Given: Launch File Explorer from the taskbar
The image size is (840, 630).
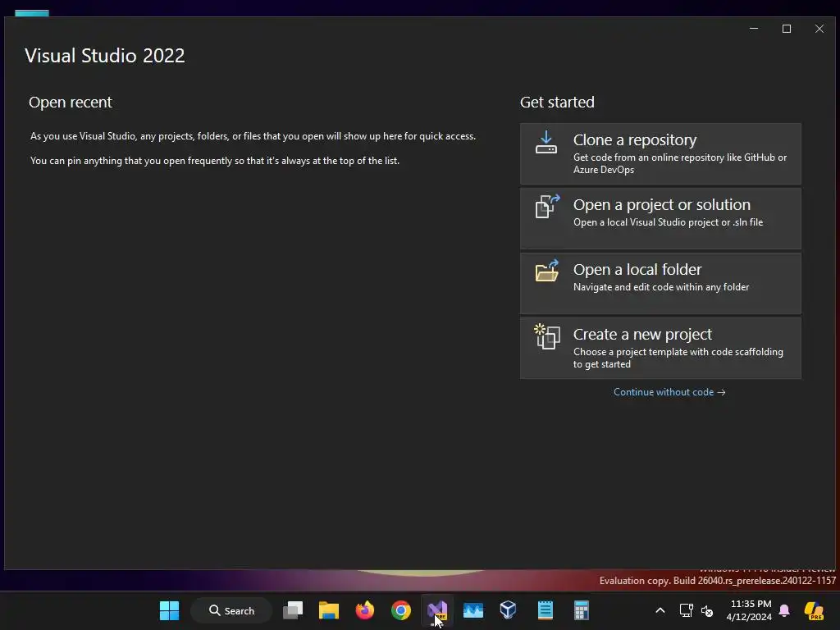Looking at the screenshot, I should tap(328, 610).
